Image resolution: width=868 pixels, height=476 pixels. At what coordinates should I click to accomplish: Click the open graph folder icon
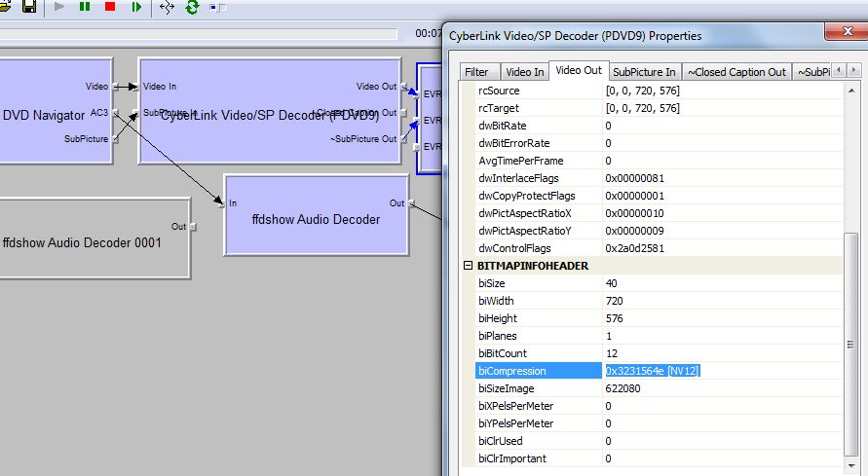click(x=5, y=6)
